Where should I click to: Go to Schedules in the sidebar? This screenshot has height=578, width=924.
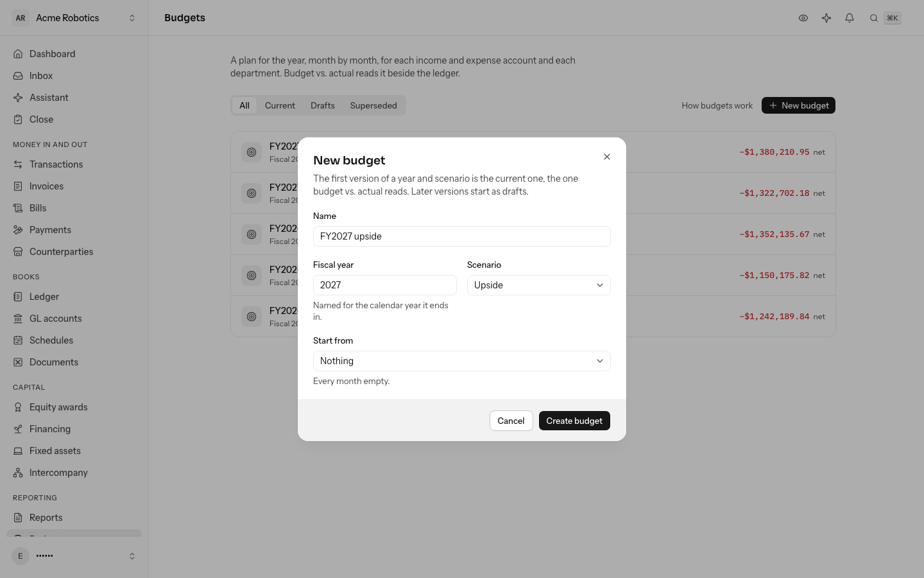click(74, 340)
